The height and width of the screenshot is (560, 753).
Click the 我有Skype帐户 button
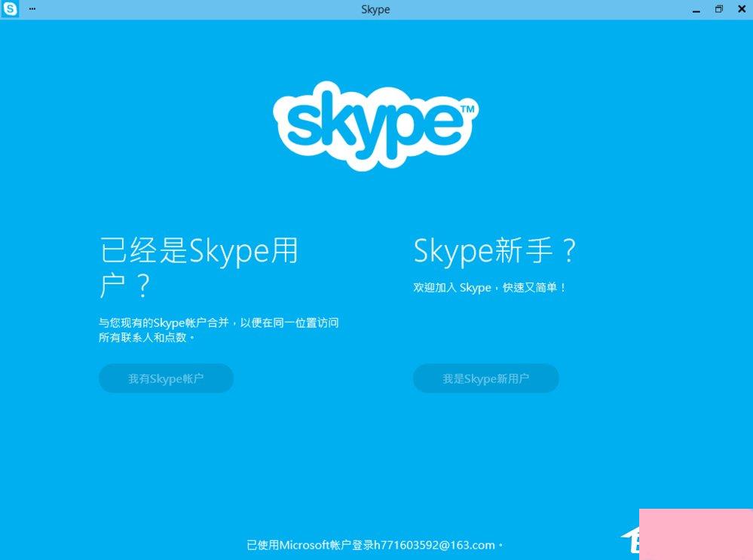166,378
